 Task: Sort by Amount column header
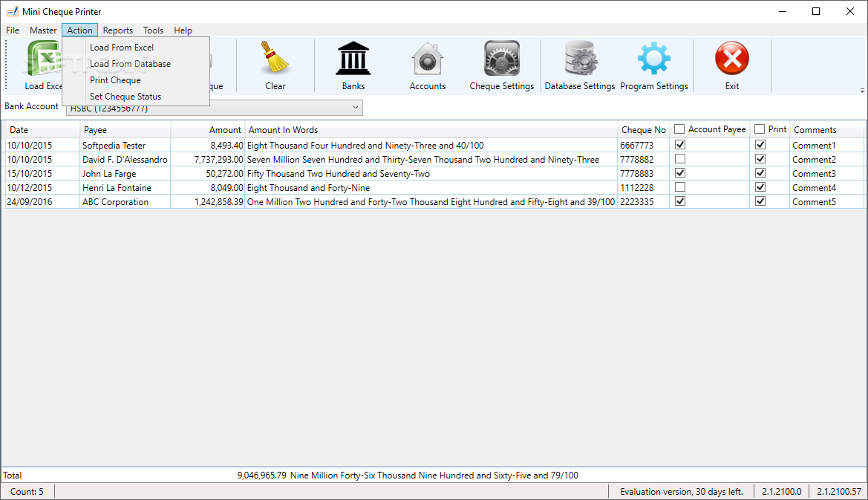point(208,129)
